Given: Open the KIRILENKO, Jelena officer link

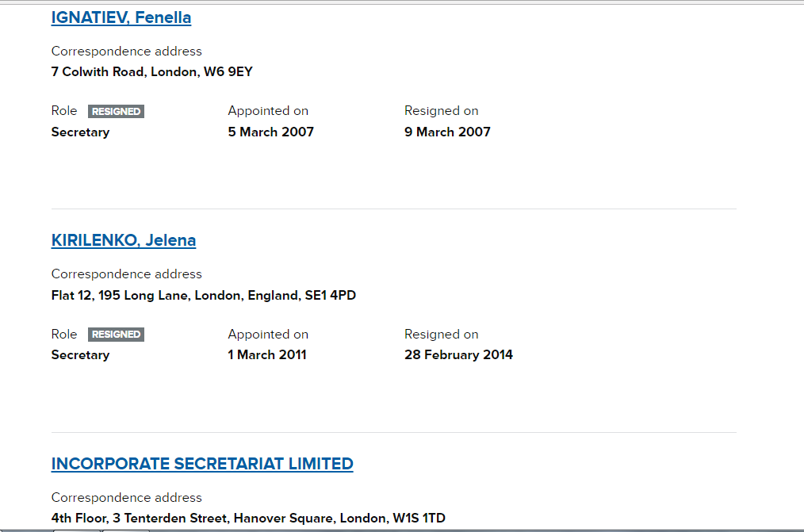Looking at the screenshot, I should (x=124, y=240).
